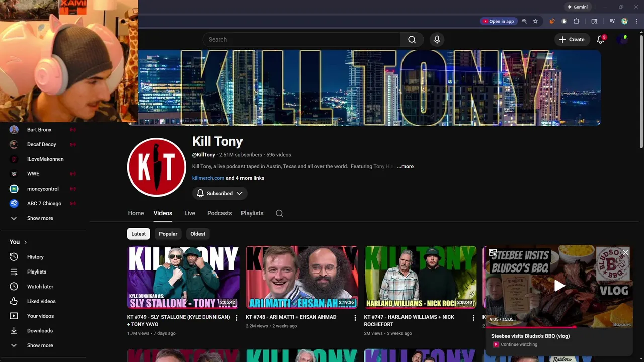This screenshot has width=644, height=362.
Task: Open the browser profile avatar
Action: point(624,21)
